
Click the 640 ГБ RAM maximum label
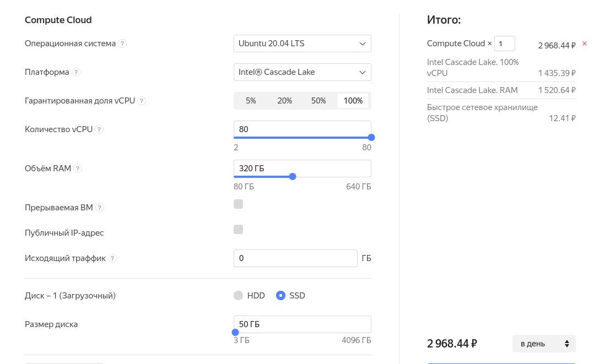click(358, 187)
